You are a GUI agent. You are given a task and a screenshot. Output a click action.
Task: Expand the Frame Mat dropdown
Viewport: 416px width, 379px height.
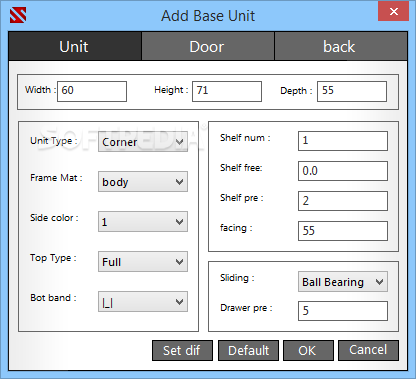[143, 182]
